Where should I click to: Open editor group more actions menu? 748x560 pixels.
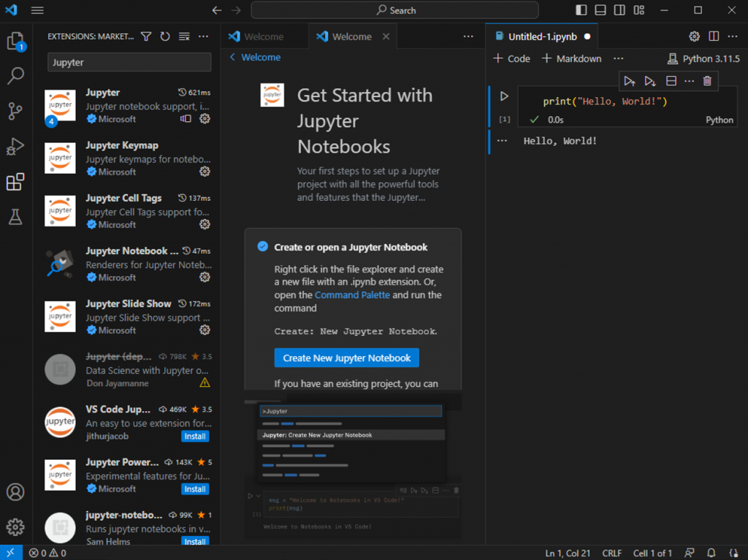(x=468, y=37)
